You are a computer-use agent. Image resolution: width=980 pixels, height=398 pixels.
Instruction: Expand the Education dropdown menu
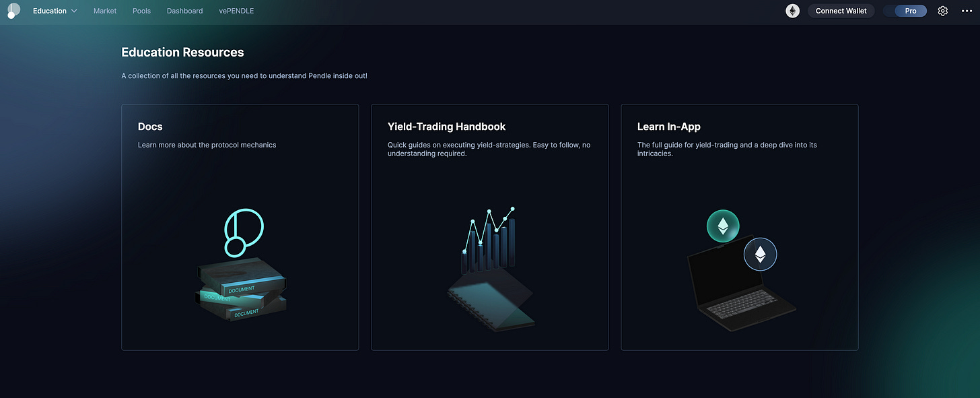click(x=55, y=11)
